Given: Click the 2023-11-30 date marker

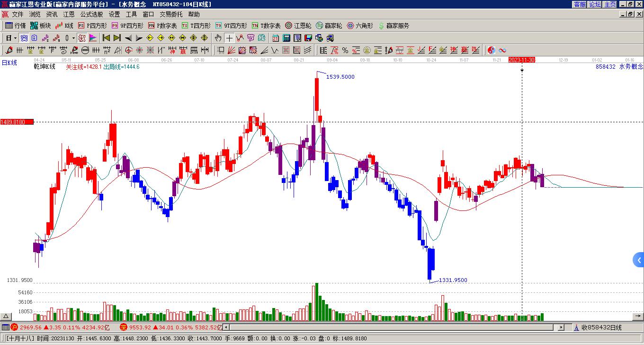Looking at the screenshot, I should click(522, 60).
